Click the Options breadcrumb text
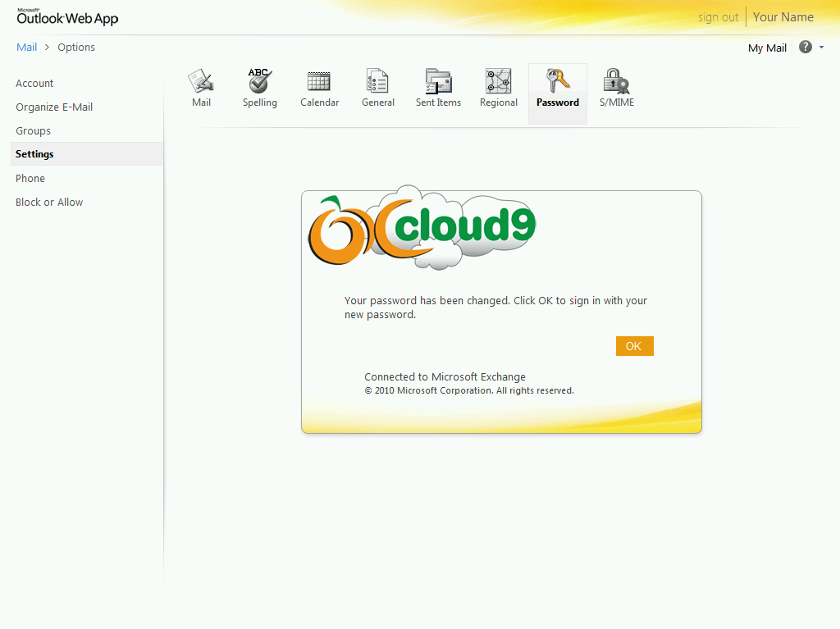 point(76,47)
